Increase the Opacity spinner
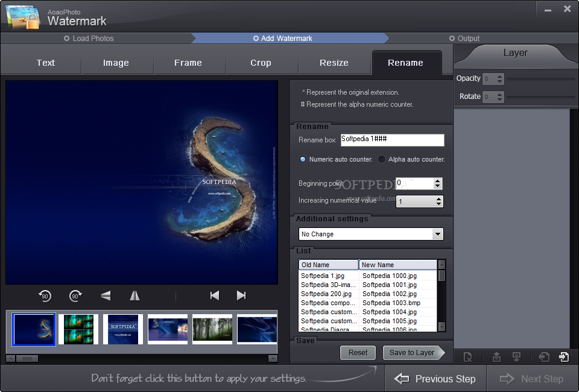 tap(499, 76)
